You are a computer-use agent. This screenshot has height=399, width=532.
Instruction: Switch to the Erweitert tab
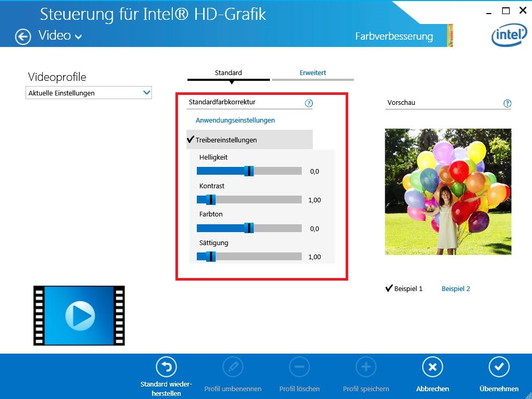[x=313, y=72]
